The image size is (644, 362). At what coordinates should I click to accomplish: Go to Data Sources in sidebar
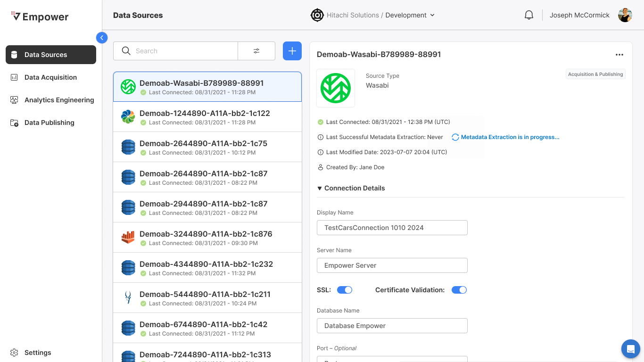51,55
